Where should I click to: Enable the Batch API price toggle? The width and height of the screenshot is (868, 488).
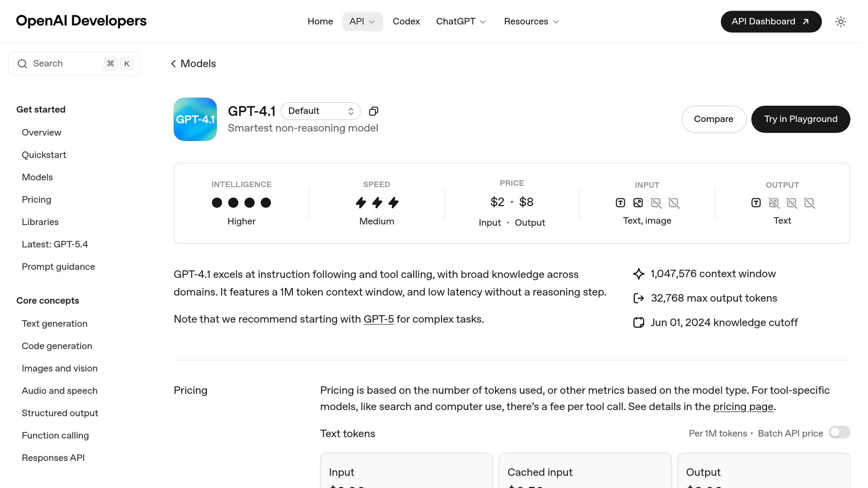(x=839, y=433)
